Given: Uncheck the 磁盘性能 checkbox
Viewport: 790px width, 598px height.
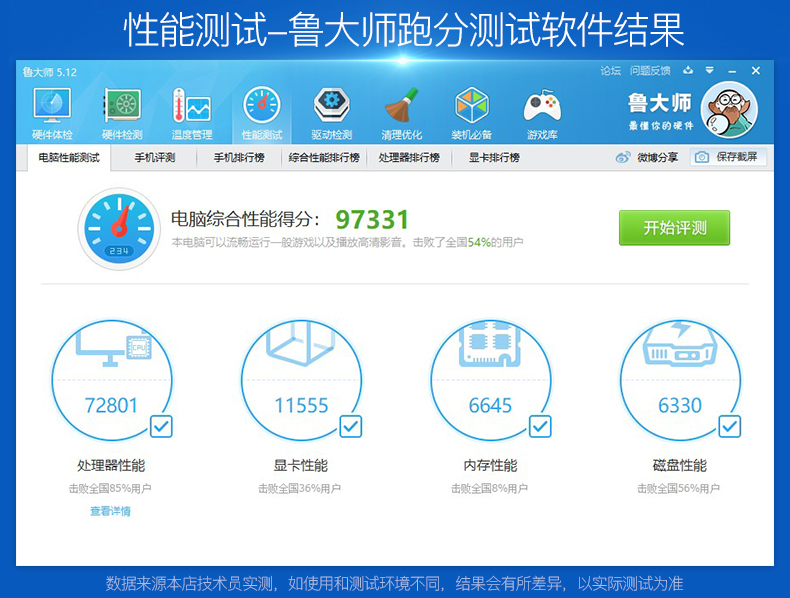Looking at the screenshot, I should pyautogui.click(x=730, y=427).
